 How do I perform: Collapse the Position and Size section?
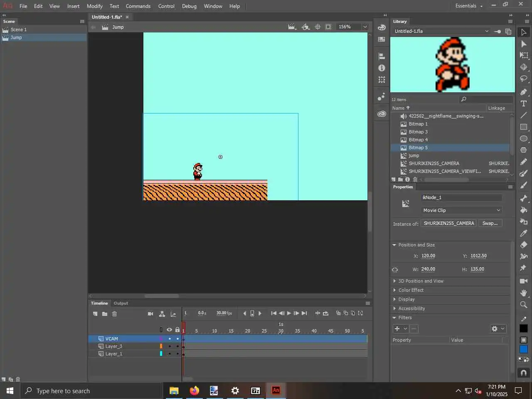click(x=394, y=245)
